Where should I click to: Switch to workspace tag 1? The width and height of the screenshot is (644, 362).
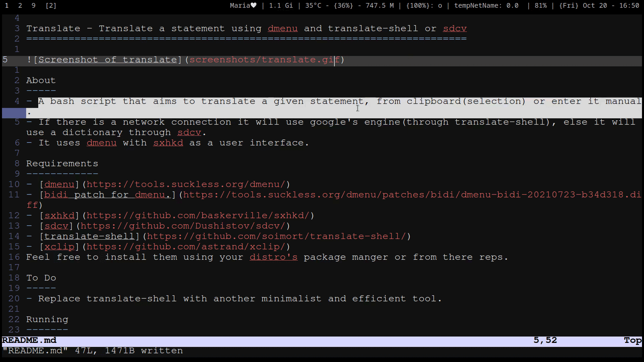(x=7, y=6)
